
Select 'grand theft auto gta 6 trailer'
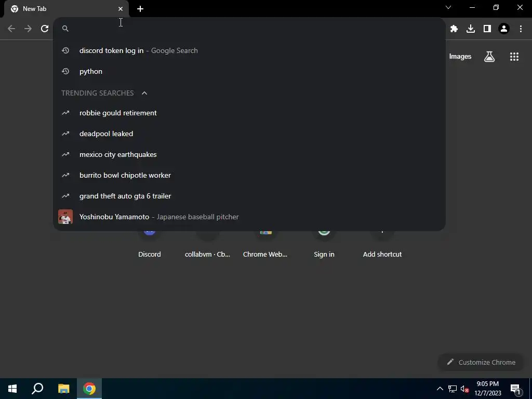(x=249, y=196)
